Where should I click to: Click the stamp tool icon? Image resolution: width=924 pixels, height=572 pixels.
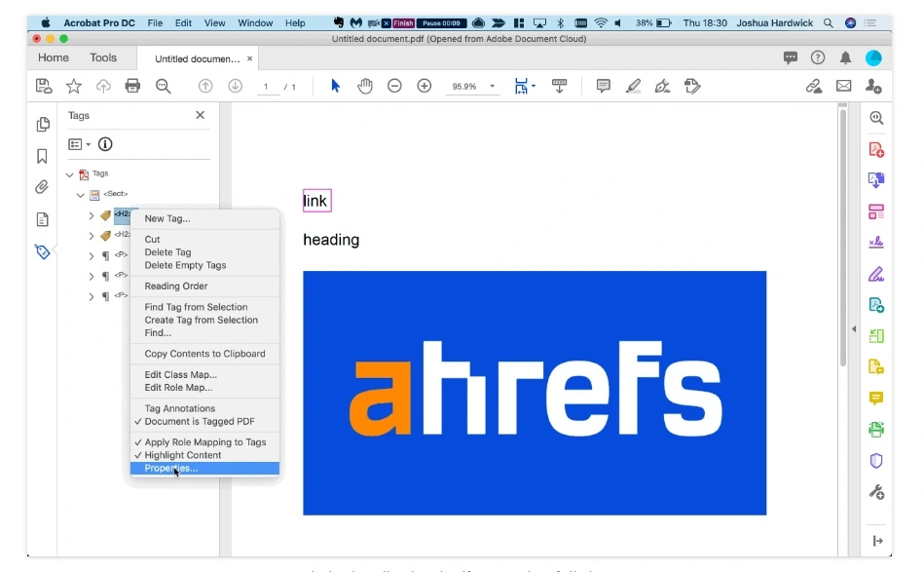tap(692, 86)
